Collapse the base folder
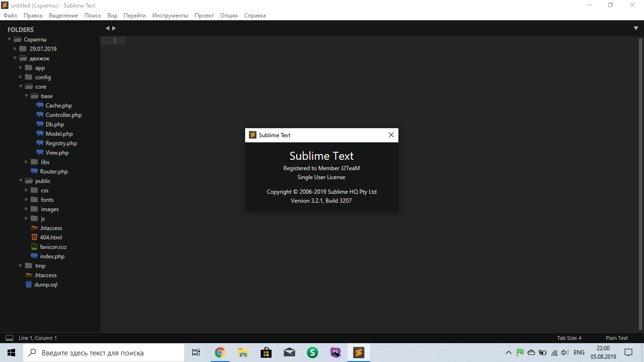The width and height of the screenshot is (644, 362). [x=26, y=96]
